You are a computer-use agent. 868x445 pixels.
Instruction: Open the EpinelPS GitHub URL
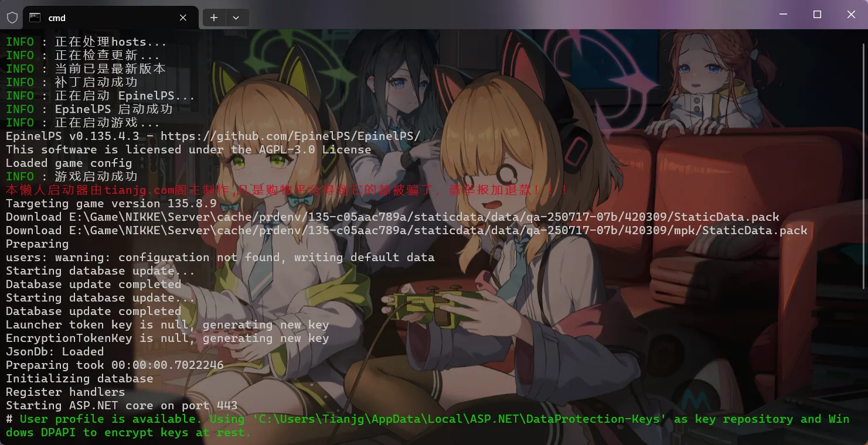pos(290,136)
